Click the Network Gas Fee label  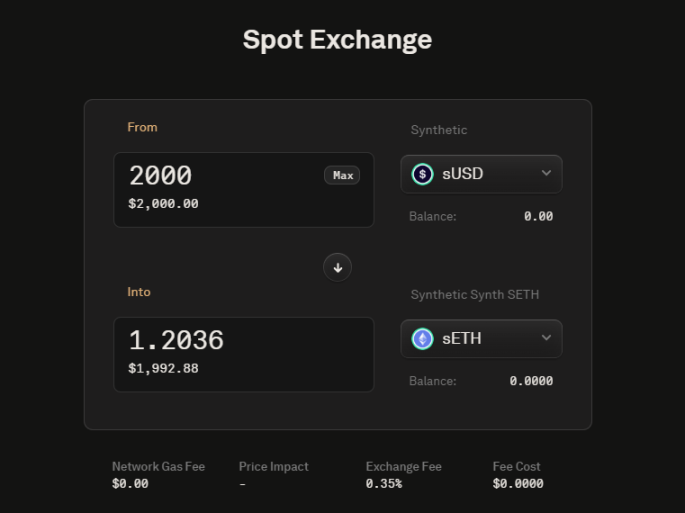(x=158, y=466)
